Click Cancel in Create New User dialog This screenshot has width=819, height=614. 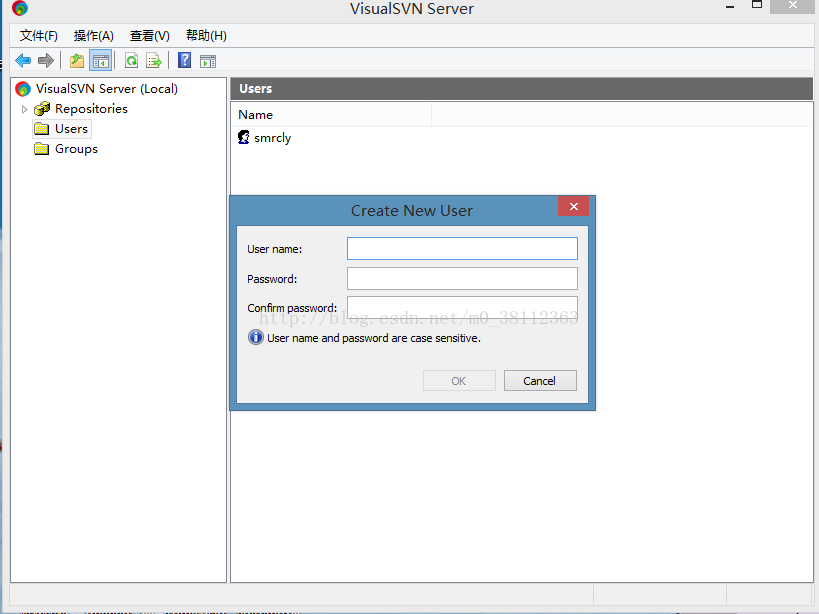[x=540, y=381]
